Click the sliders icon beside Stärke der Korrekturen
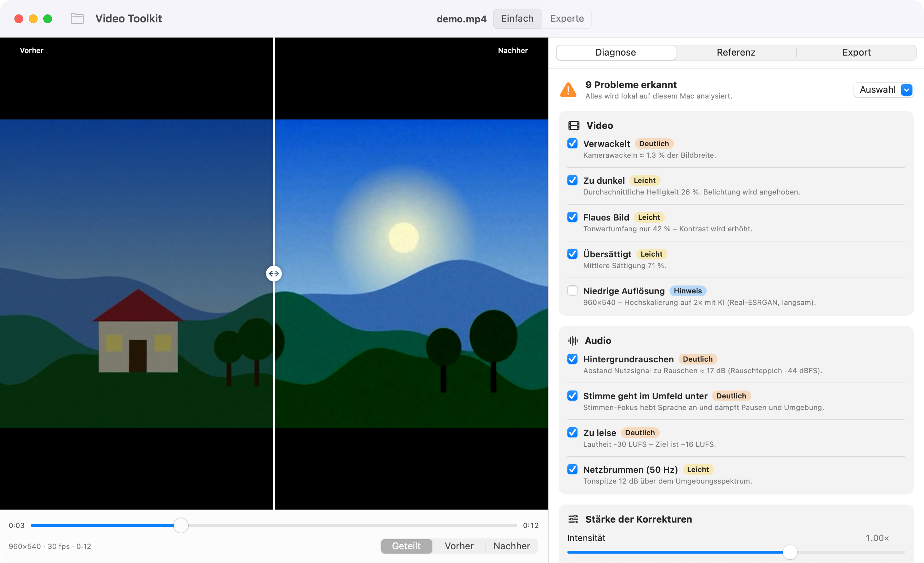Image resolution: width=924 pixels, height=563 pixels. pos(574,519)
